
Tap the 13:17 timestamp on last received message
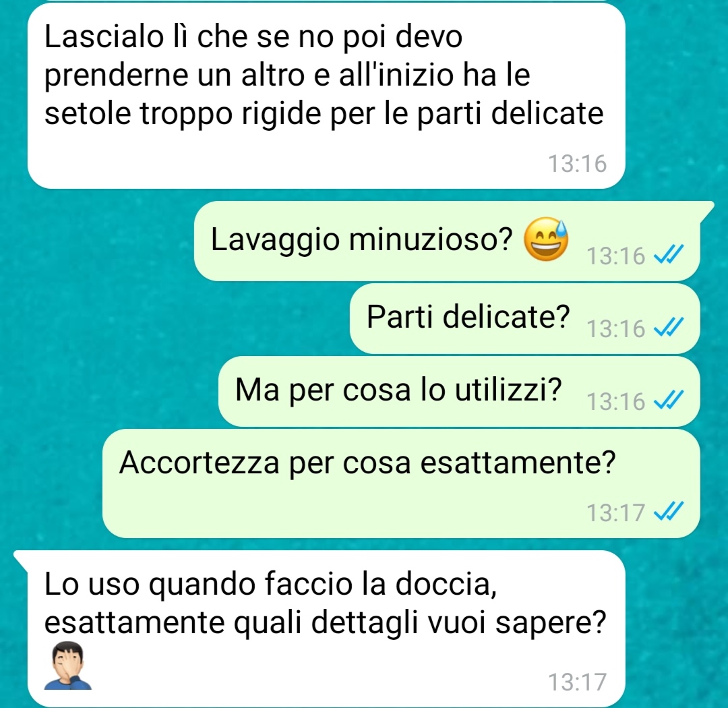coord(577,682)
